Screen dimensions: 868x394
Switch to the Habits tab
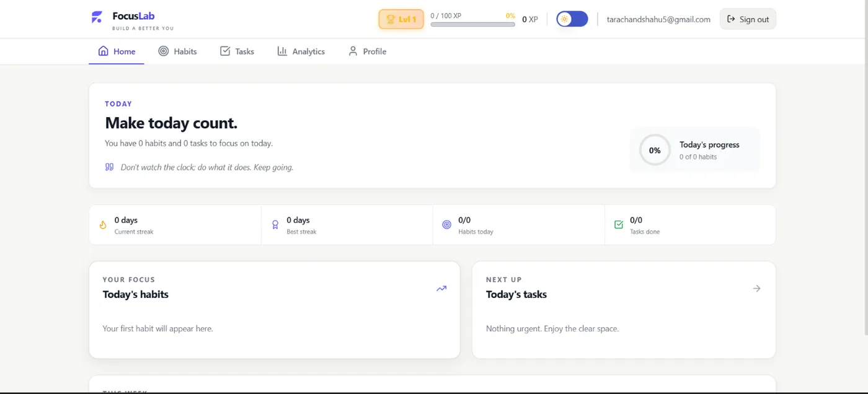[x=177, y=51]
